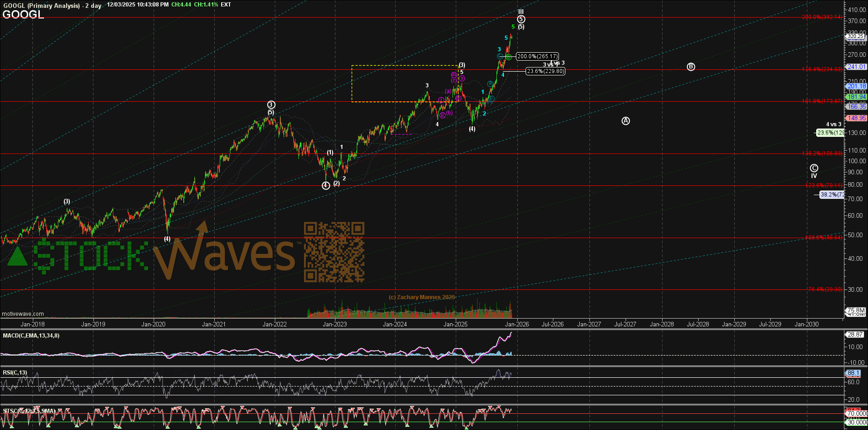This screenshot has height=430, width=868.
Task: Select the circled 5 label beneath III
Action: coord(521,19)
